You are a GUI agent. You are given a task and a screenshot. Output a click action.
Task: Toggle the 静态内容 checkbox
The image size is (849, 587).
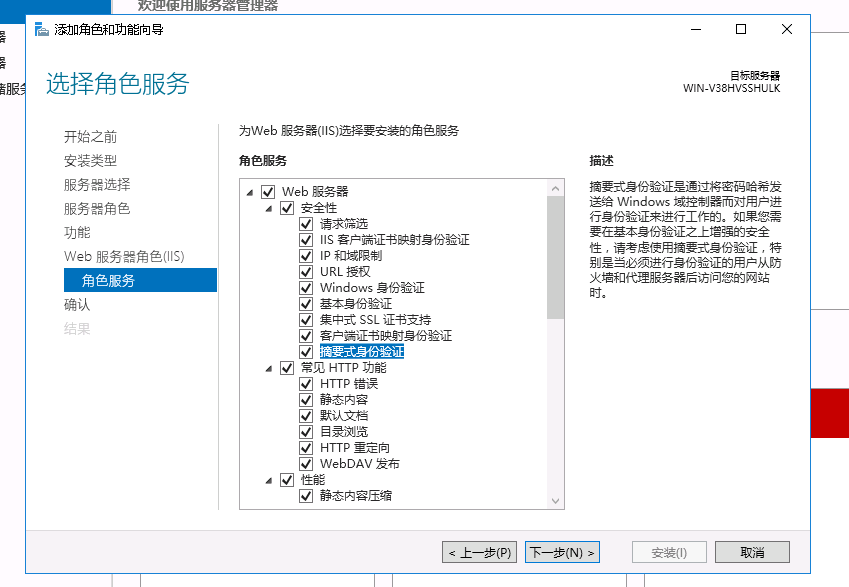tap(306, 400)
